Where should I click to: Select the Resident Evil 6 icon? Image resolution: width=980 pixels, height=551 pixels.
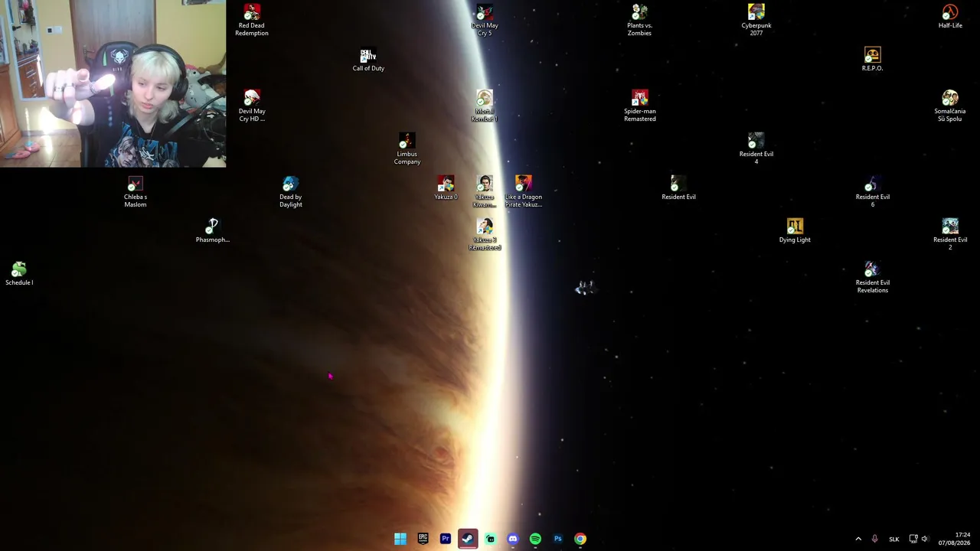tap(873, 191)
